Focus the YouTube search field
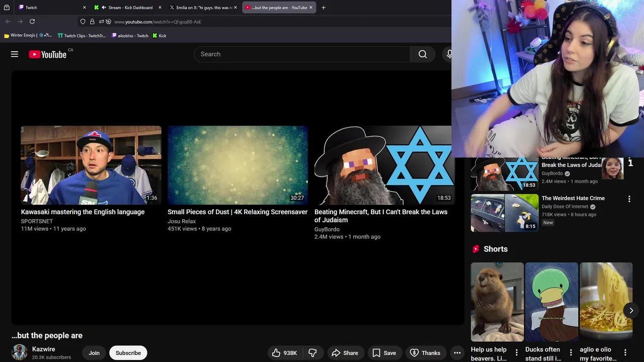 coord(302,54)
